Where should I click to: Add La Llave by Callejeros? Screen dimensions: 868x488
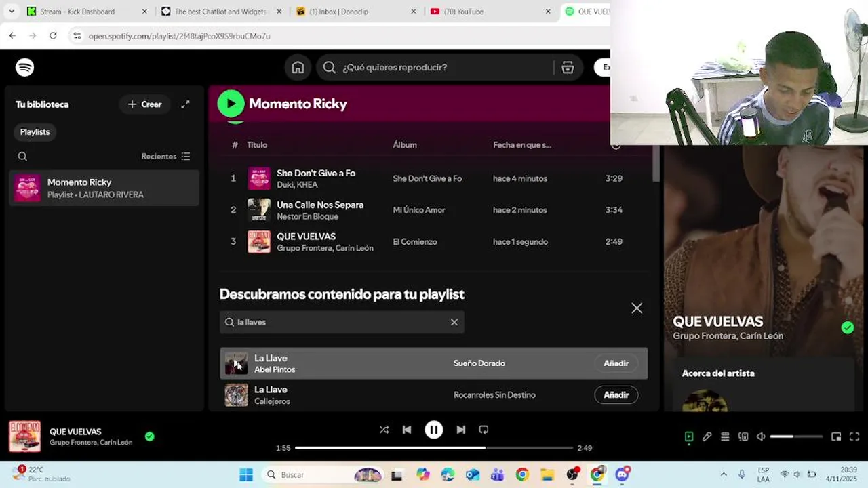(x=616, y=394)
